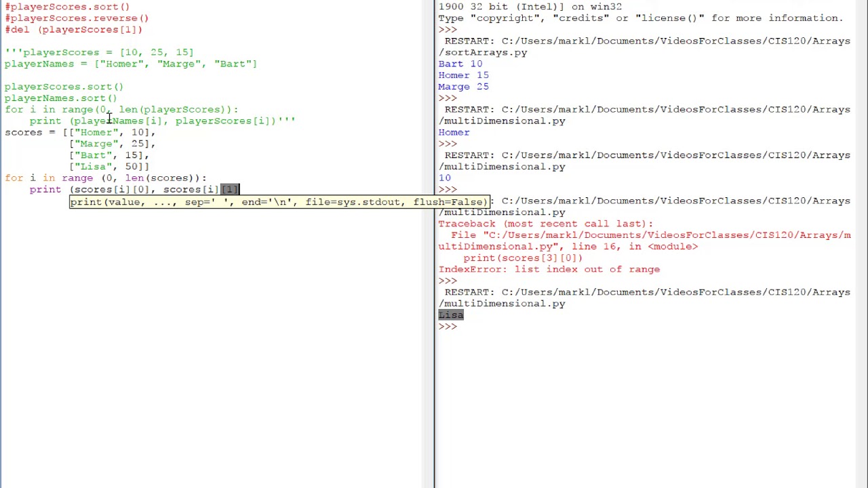Click the '10' output line in shell
The width and height of the screenshot is (868, 488).
pyautogui.click(x=444, y=178)
